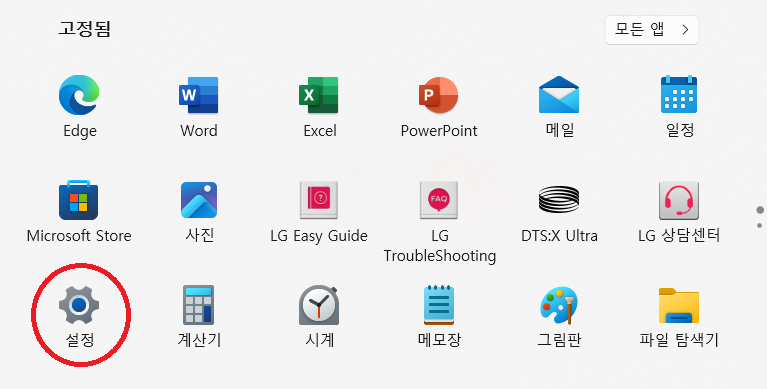The image size is (767, 389).
Task: Open the 시계 clock app
Action: click(x=319, y=305)
